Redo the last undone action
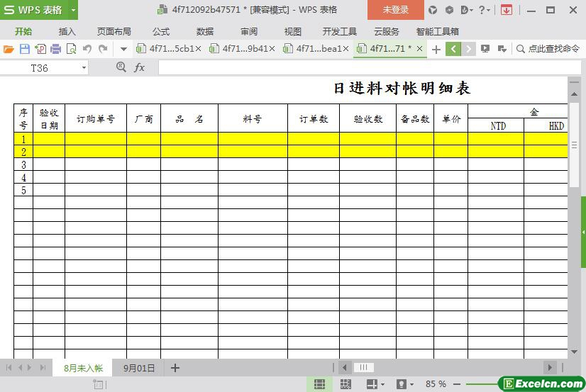Image resolution: width=586 pixels, height=392 pixels. pyautogui.click(x=103, y=49)
